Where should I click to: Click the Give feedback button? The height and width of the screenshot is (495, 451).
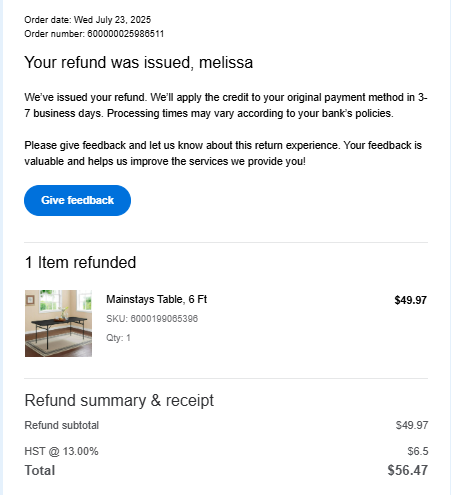[x=77, y=200]
